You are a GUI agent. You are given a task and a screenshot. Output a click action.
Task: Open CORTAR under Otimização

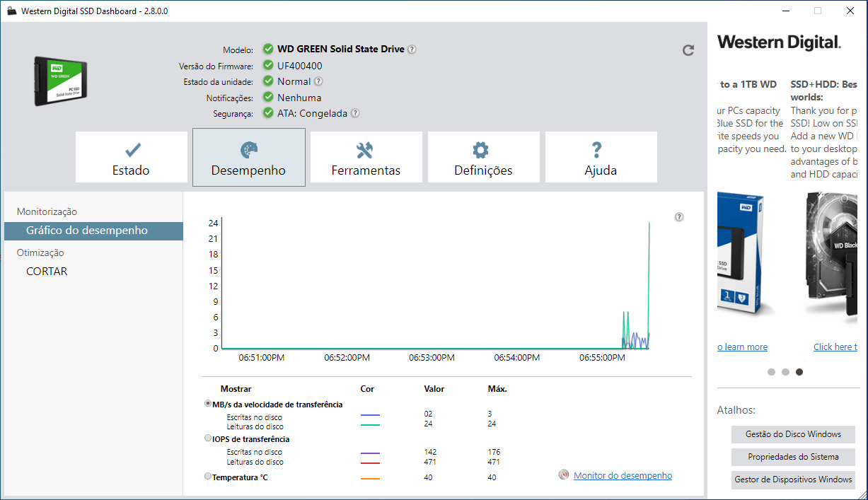(47, 271)
